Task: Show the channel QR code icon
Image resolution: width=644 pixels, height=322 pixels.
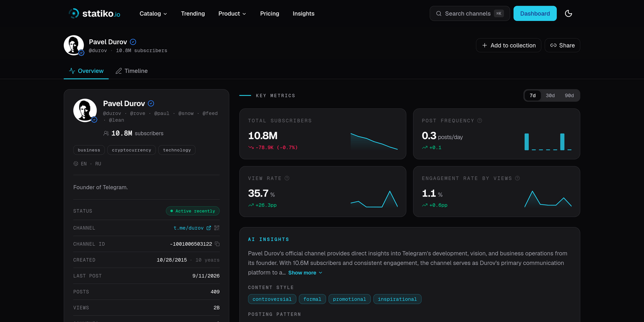Action: click(217, 228)
